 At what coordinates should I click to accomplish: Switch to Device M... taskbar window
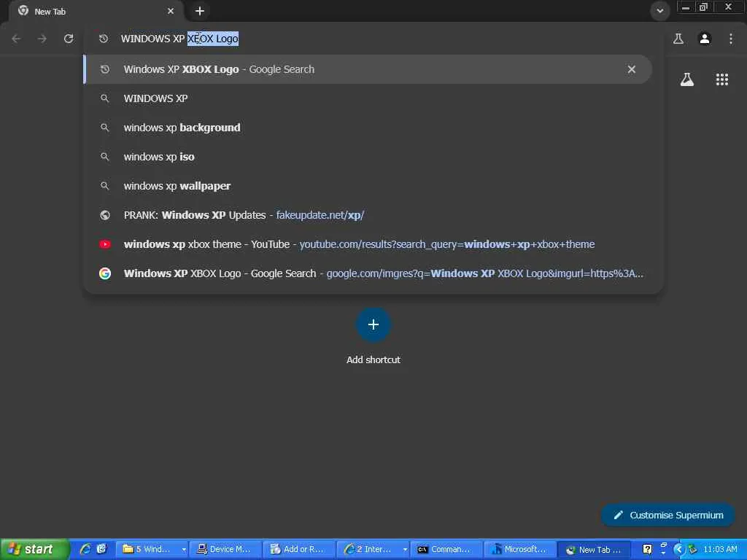pos(226,549)
